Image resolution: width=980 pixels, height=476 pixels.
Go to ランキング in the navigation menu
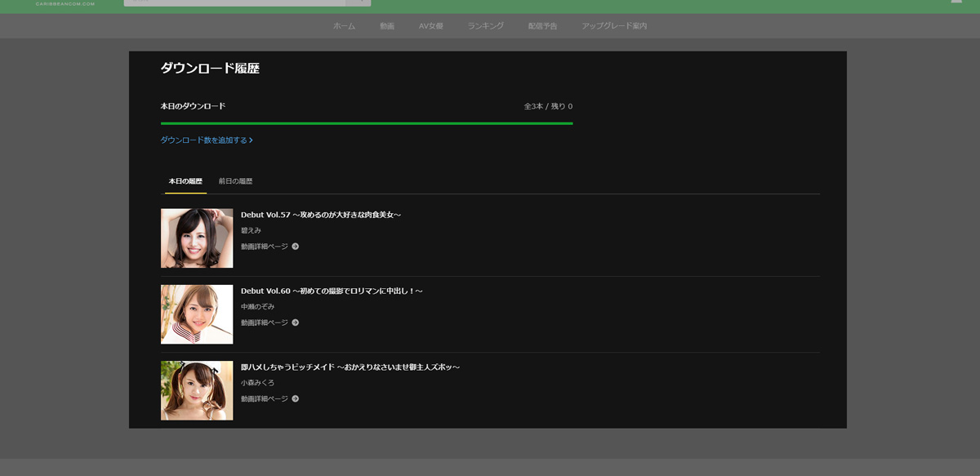coord(485,26)
